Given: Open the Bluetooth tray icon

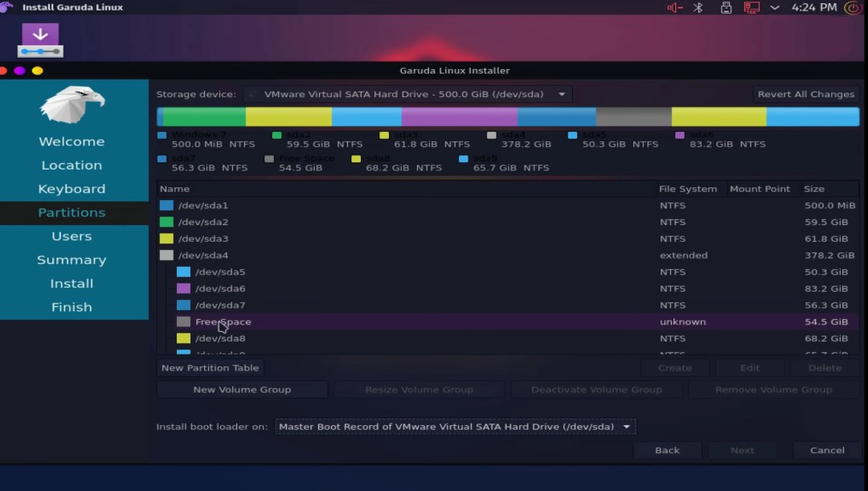Looking at the screenshot, I should pos(698,7).
